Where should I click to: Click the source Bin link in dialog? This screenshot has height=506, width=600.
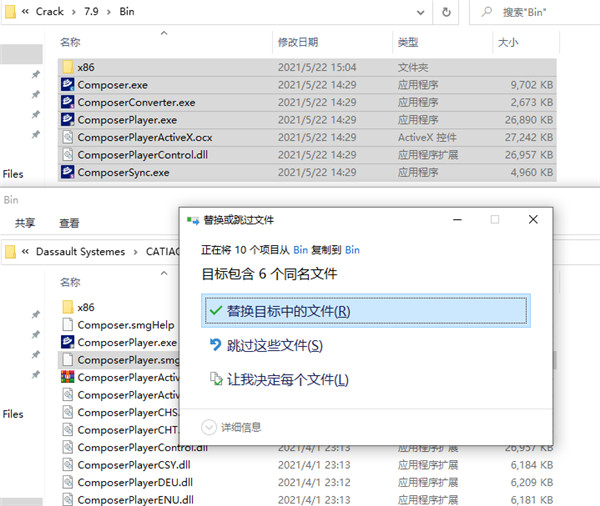300,250
